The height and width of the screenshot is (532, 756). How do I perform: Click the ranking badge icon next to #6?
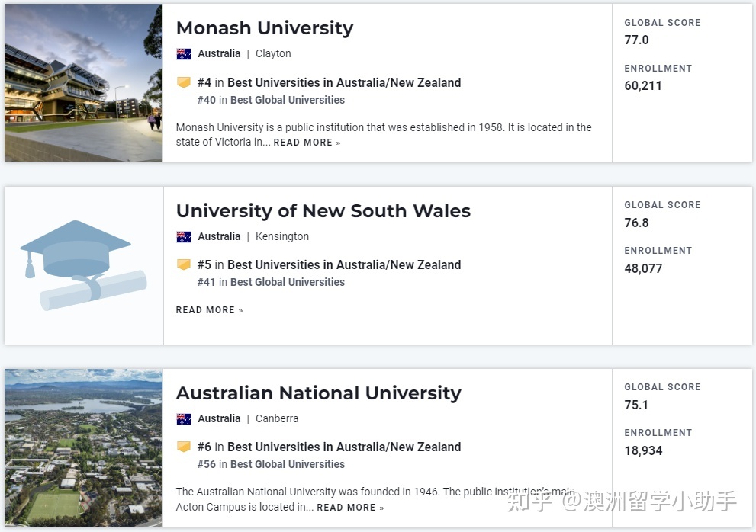(x=184, y=447)
